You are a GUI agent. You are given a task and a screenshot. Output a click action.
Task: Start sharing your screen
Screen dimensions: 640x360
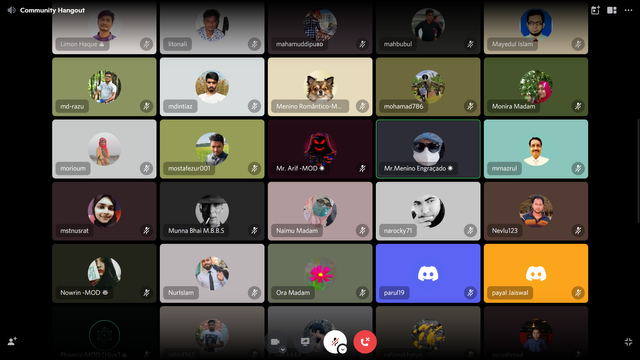click(x=305, y=342)
